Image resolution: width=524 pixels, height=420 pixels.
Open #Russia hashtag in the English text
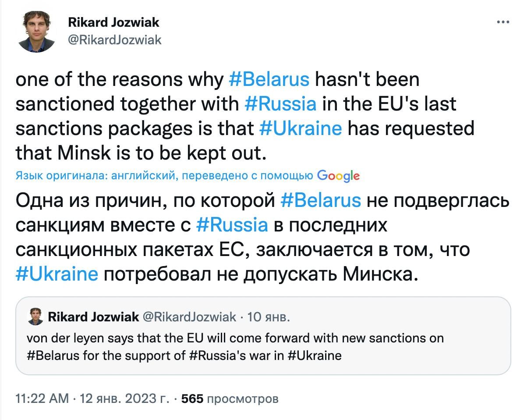coord(280,104)
